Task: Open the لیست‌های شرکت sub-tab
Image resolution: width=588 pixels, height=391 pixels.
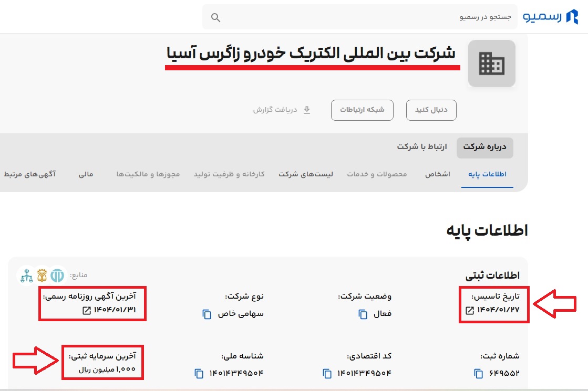Action: 306,175
